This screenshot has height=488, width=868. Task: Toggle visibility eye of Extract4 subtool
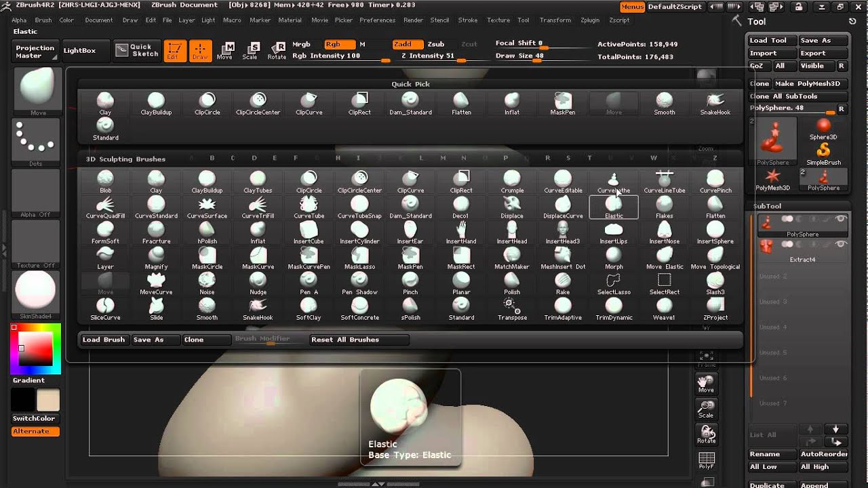(x=841, y=245)
